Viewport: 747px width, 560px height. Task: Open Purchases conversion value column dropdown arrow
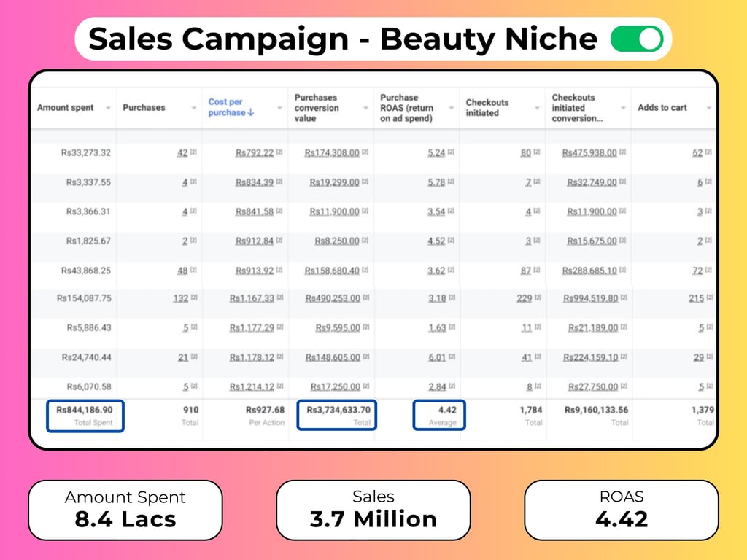click(365, 108)
